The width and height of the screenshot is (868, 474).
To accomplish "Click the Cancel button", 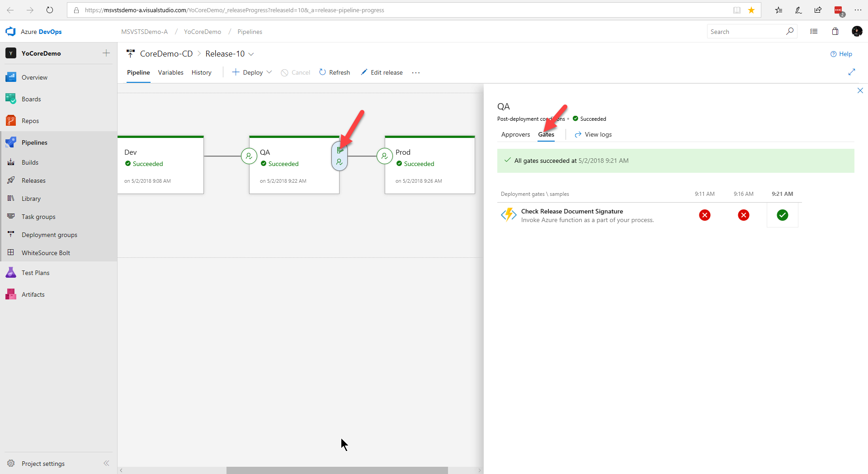I will pyautogui.click(x=296, y=72).
